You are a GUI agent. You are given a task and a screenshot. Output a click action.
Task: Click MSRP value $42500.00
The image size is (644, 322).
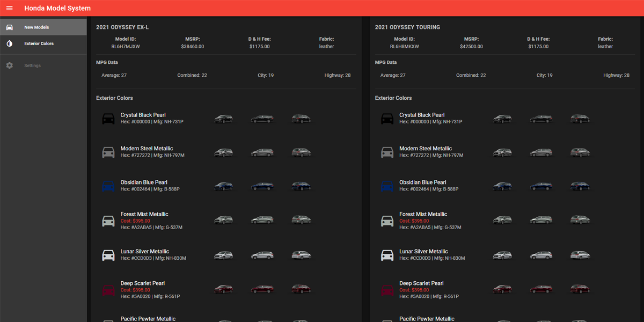click(472, 47)
